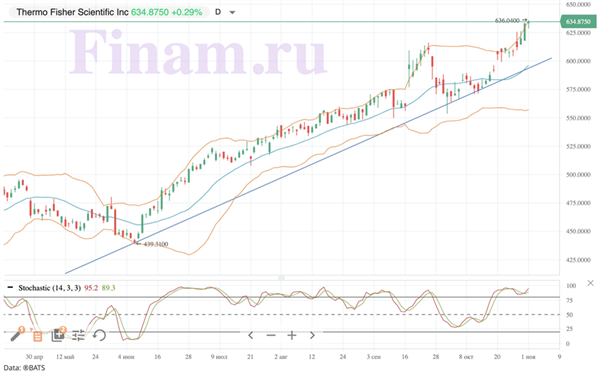Click the 500.0000 price axis label

pyautogui.click(x=578, y=175)
